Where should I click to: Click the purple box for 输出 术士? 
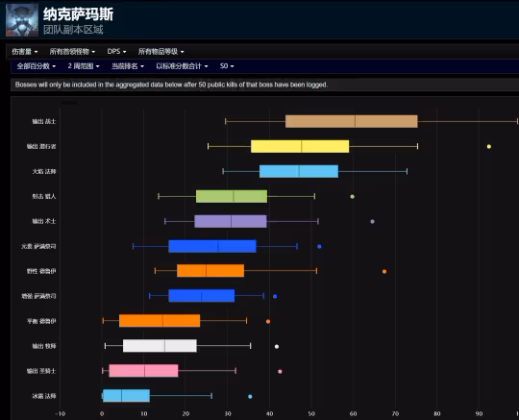pos(231,221)
